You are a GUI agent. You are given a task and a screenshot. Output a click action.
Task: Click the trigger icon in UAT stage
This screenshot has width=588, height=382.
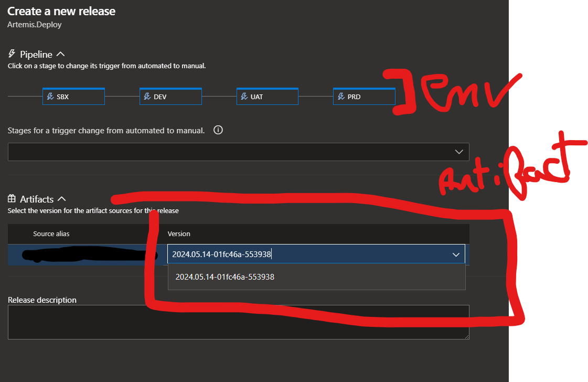pos(244,97)
